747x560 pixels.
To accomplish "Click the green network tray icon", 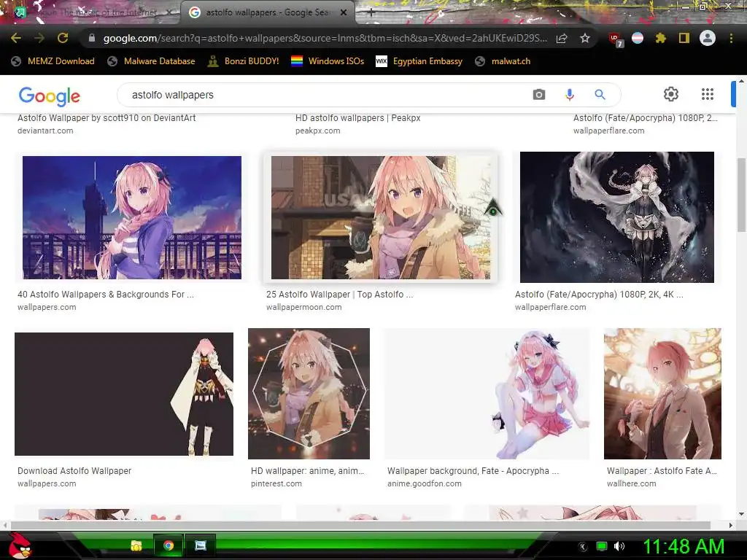I will (602, 546).
